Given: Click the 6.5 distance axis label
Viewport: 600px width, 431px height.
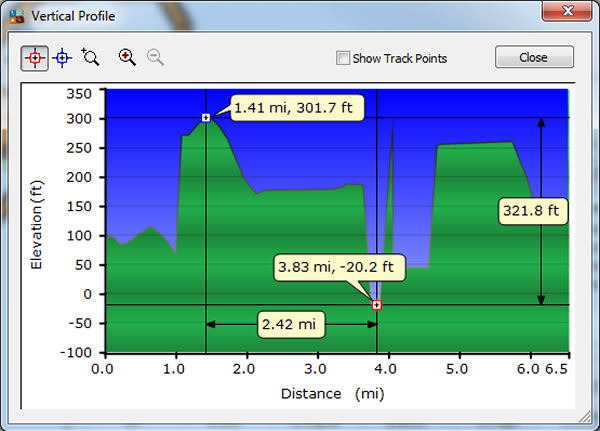Looking at the screenshot, I should pos(556,369).
